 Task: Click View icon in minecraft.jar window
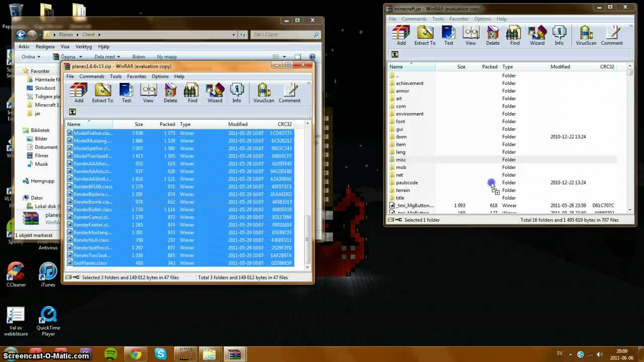pyautogui.click(x=470, y=35)
